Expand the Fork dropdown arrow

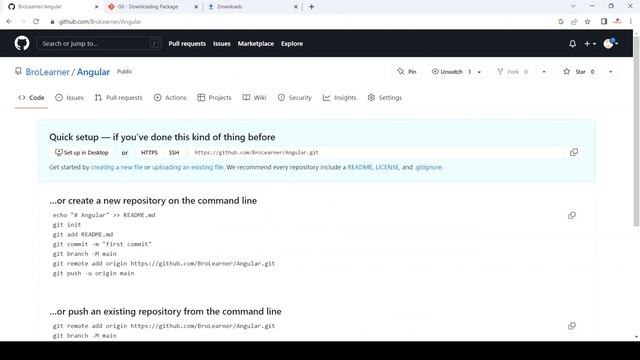[544, 72]
